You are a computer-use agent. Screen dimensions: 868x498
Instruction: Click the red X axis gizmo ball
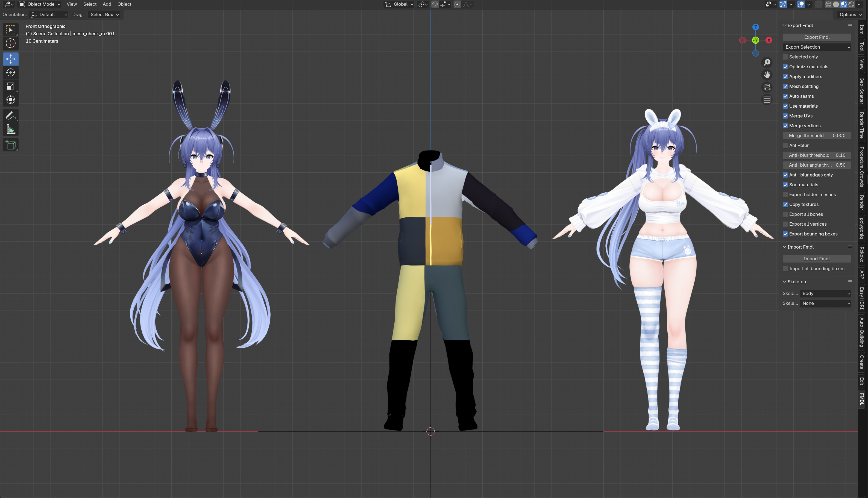click(769, 40)
